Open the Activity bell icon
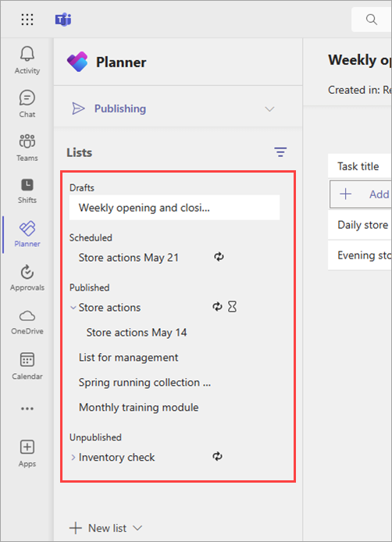 27,54
